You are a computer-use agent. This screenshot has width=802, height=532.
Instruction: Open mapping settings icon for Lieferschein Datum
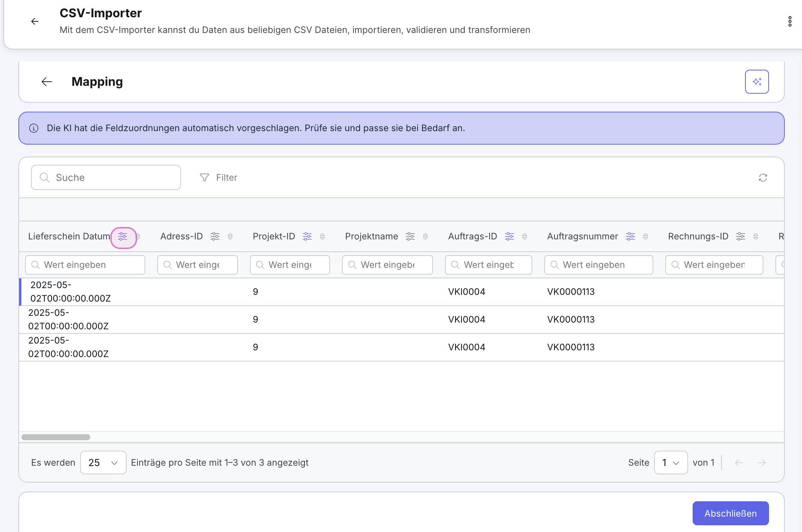pos(123,236)
